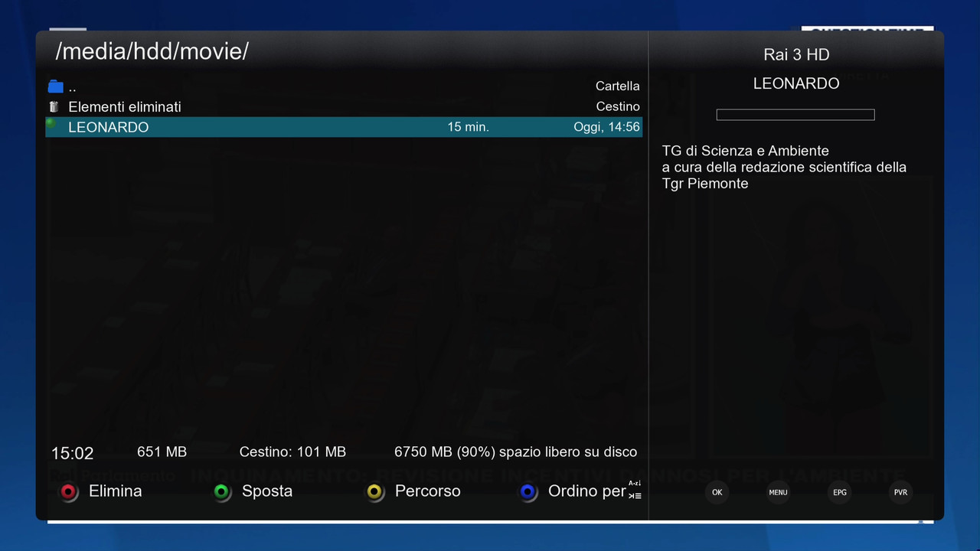This screenshot has height=551, width=980.
Task: Click the PVR key icon
Action: point(900,492)
